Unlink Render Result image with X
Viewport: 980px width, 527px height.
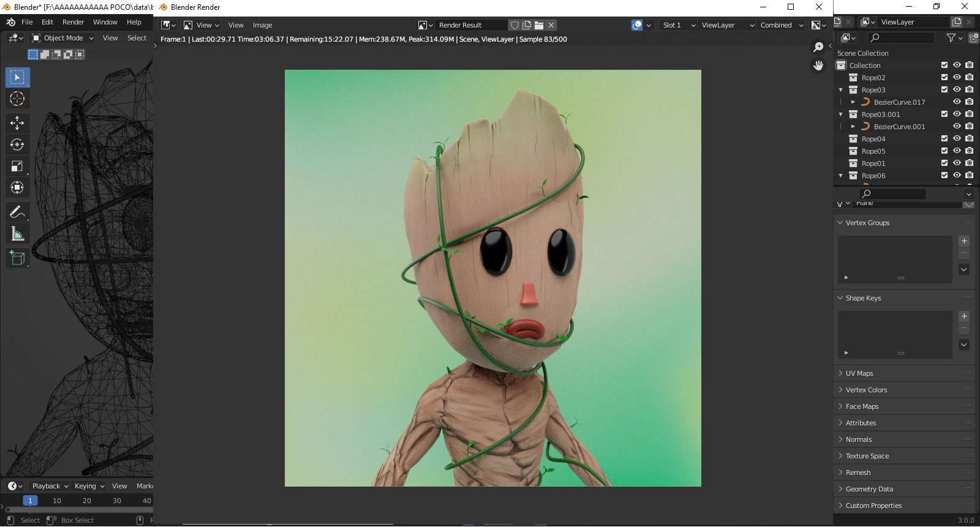pyautogui.click(x=551, y=25)
